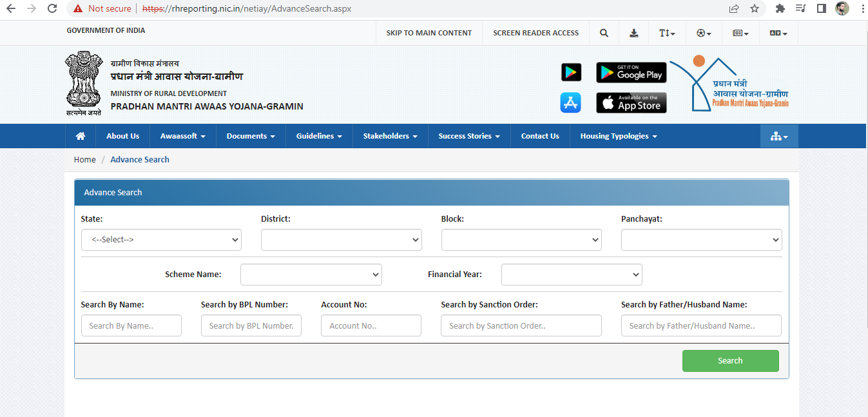Open the media control icon in browser toolbar
868x417 pixels.
tap(801, 8)
